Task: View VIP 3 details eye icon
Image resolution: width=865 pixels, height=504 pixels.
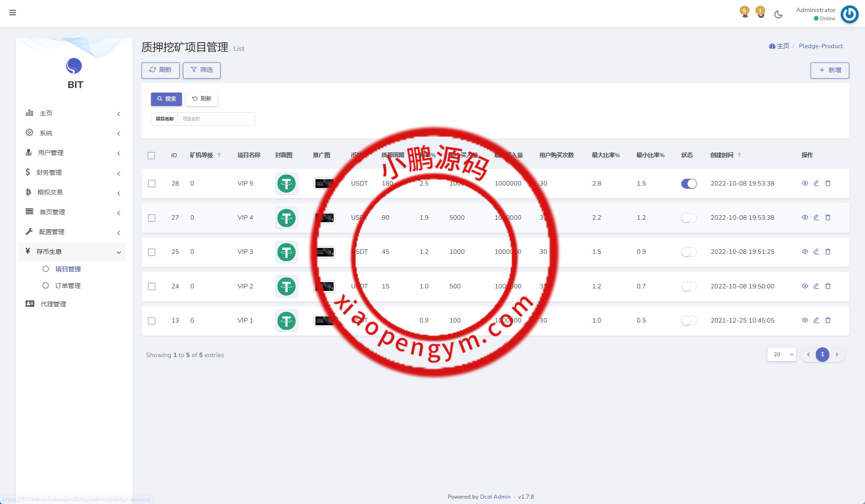Action: (x=805, y=252)
